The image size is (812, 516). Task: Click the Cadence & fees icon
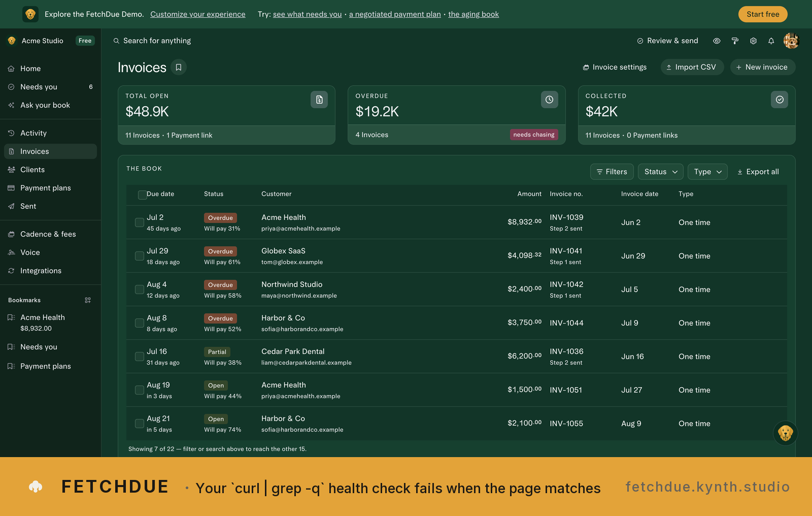click(x=11, y=234)
